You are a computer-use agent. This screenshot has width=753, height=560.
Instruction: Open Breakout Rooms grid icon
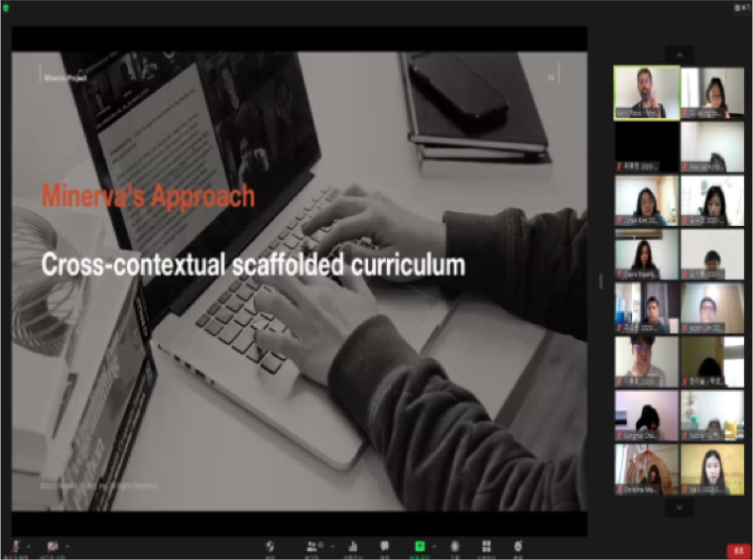click(x=486, y=546)
